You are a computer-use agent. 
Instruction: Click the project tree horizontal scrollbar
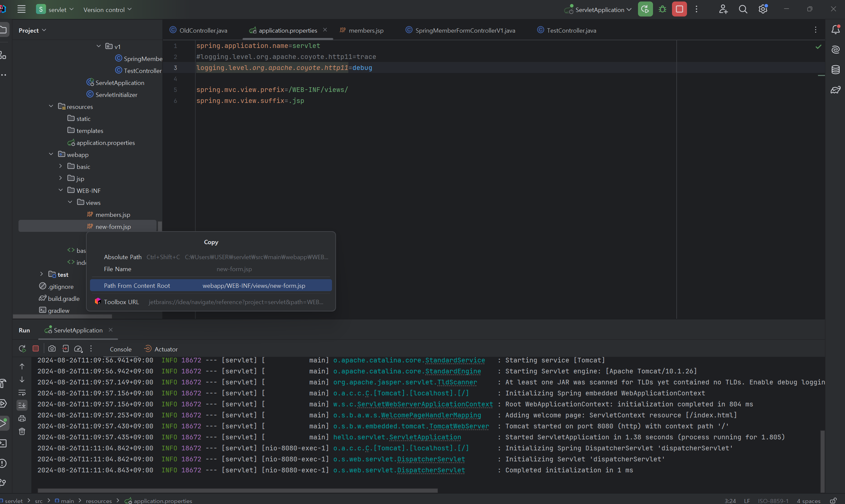click(62, 316)
